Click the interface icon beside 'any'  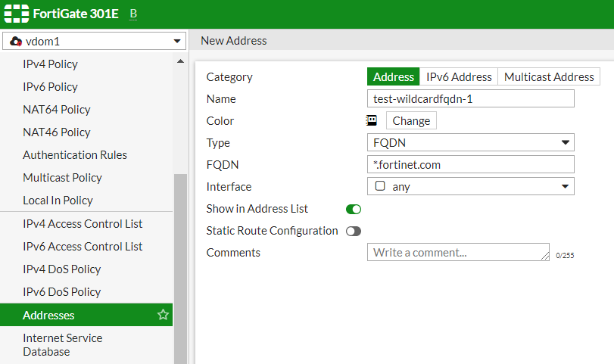click(380, 186)
